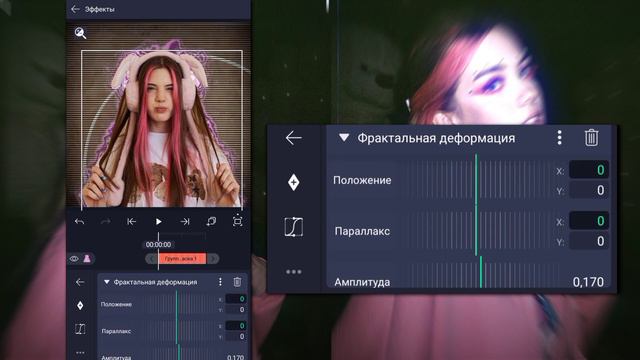Image resolution: width=640 pixels, height=360 pixels.
Task: Toggle layer visibility eye icon
Action: (x=74, y=259)
